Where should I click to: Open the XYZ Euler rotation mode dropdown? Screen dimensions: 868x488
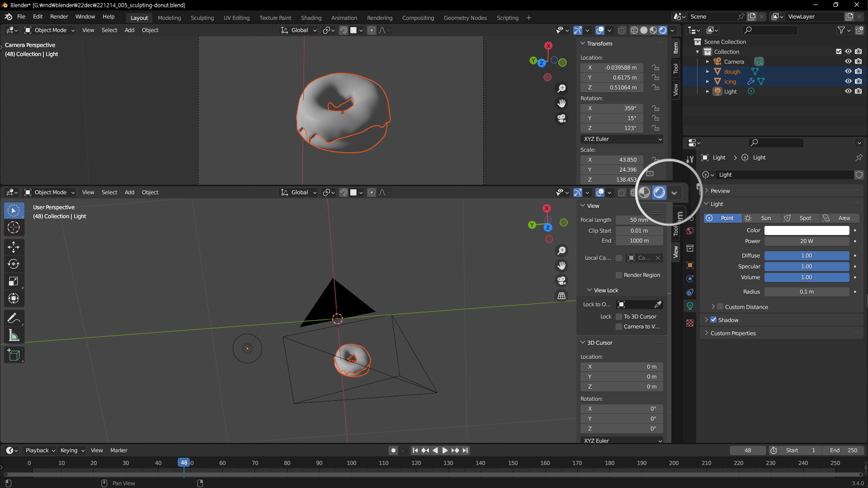pyautogui.click(x=622, y=139)
